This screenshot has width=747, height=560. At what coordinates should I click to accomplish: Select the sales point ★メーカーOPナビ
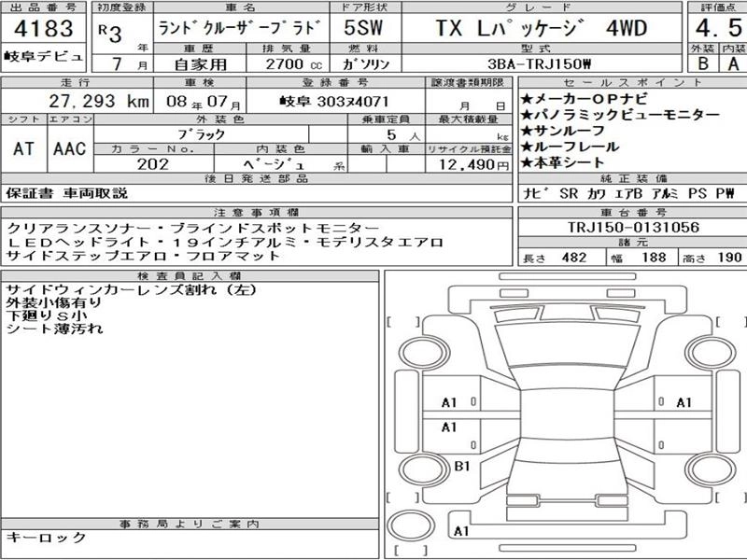pos(585,99)
